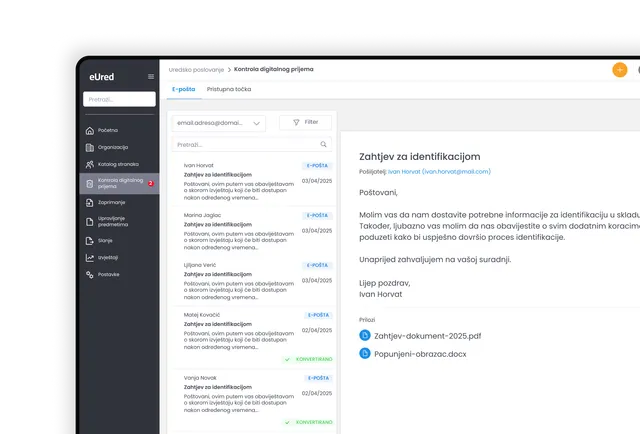
Task: Open the email from Vanja Novak
Action: [x=254, y=400]
